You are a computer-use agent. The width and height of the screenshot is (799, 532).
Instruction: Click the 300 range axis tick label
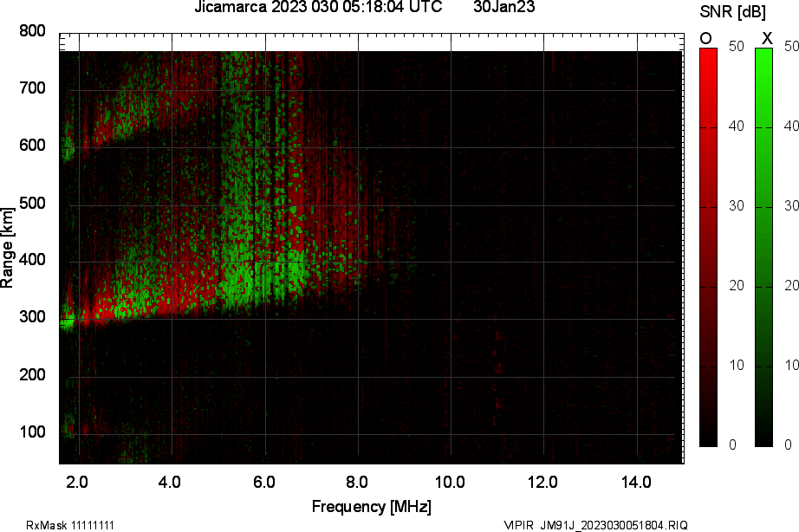click(x=32, y=317)
